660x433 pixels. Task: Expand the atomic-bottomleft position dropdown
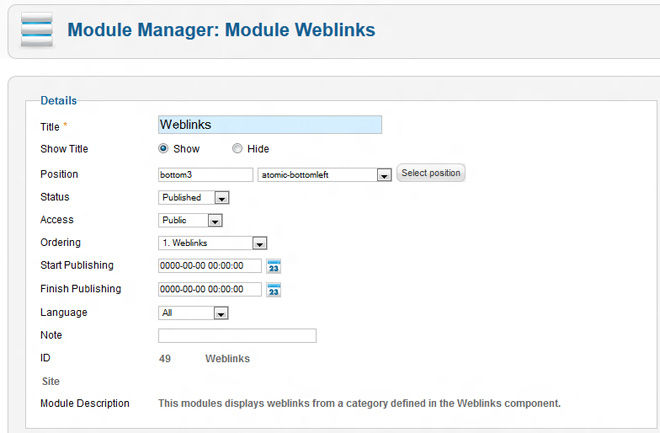[383, 175]
